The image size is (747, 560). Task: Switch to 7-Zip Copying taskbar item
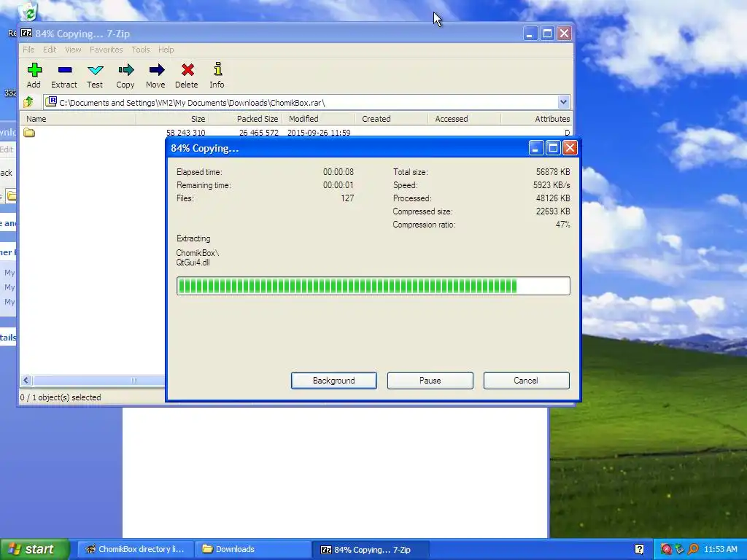tap(370, 550)
